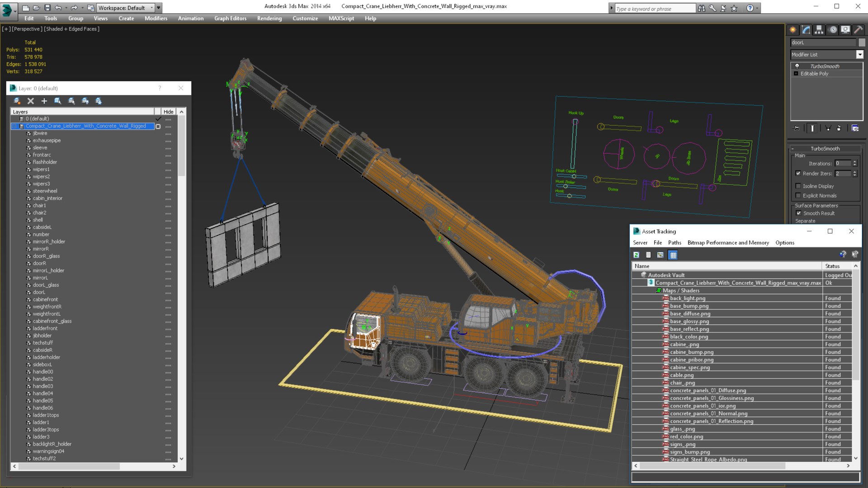Click Select Highlighted Objects icon in Layer dialog

(58, 101)
